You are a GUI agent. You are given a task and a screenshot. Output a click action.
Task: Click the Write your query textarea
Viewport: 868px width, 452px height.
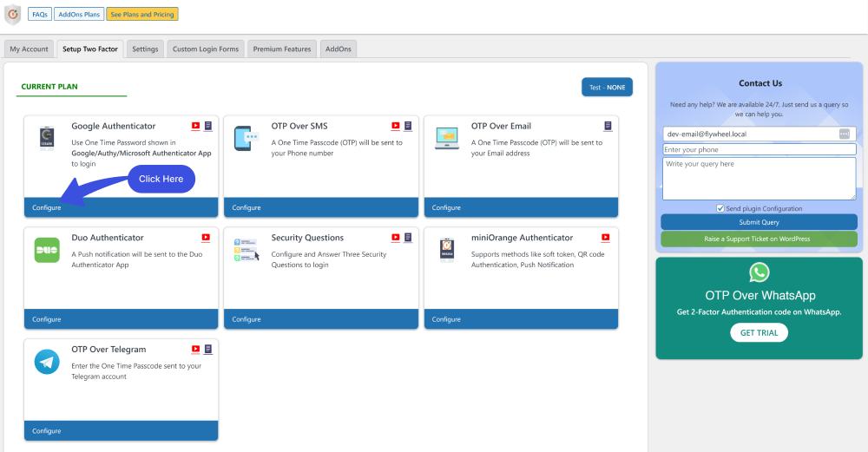coord(759,179)
